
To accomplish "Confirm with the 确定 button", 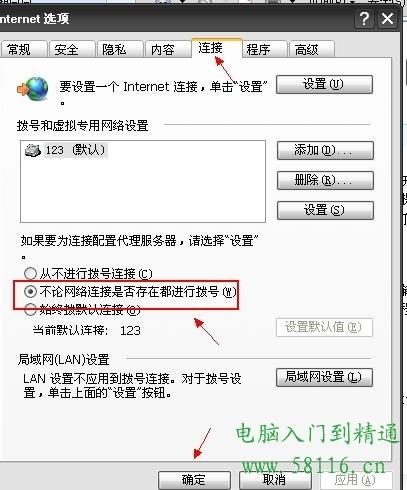I will click(194, 480).
